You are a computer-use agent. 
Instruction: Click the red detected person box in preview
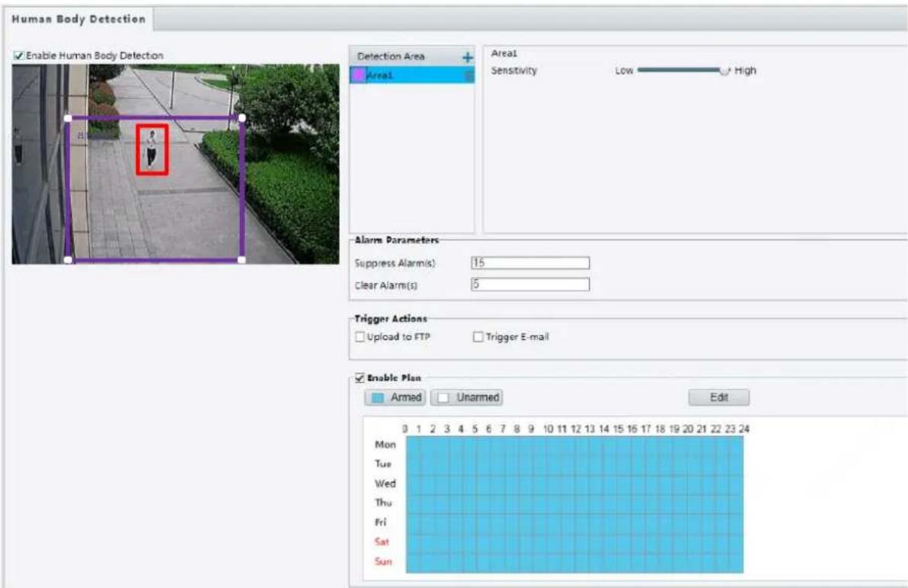tap(153, 149)
